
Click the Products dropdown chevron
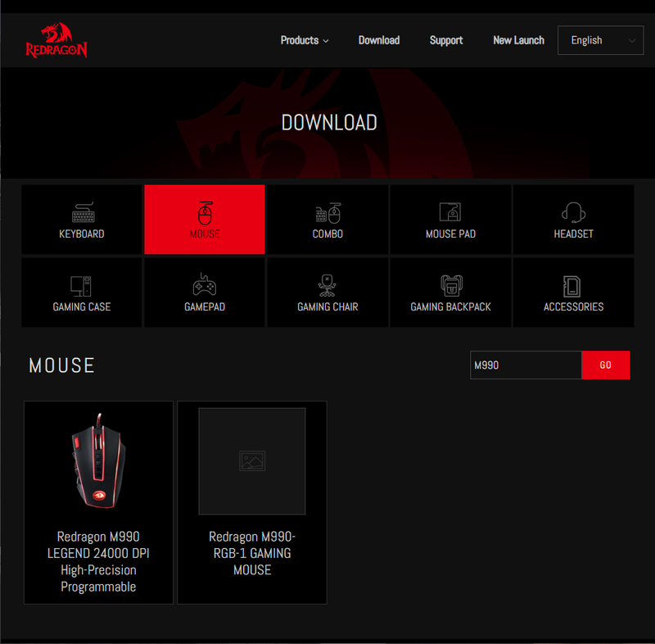tap(326, 41)
